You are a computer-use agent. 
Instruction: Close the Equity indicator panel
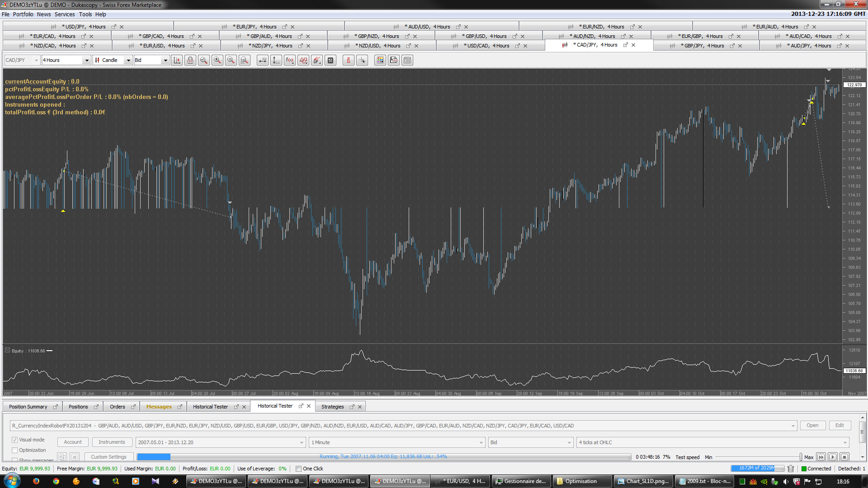tap(7, 350)
